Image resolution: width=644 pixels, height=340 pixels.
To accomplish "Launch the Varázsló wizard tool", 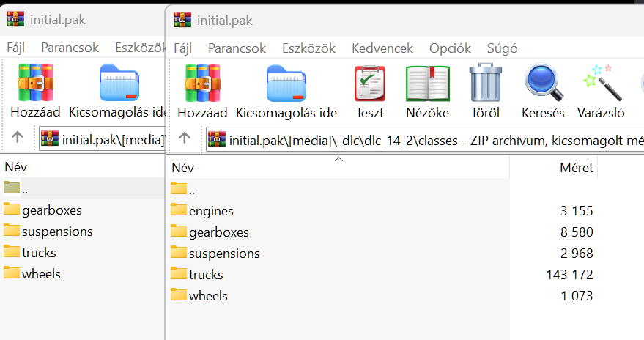I will [602, 92].
